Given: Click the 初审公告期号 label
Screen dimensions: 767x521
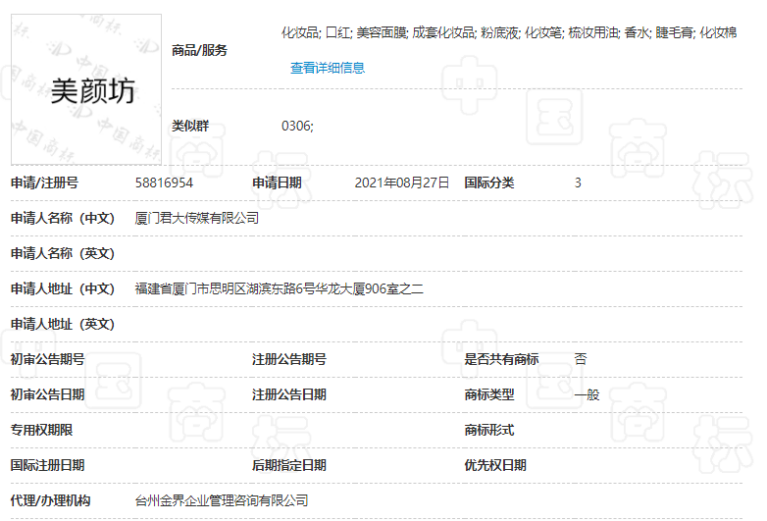Looking at the screenshot, I should click(47, 359).
